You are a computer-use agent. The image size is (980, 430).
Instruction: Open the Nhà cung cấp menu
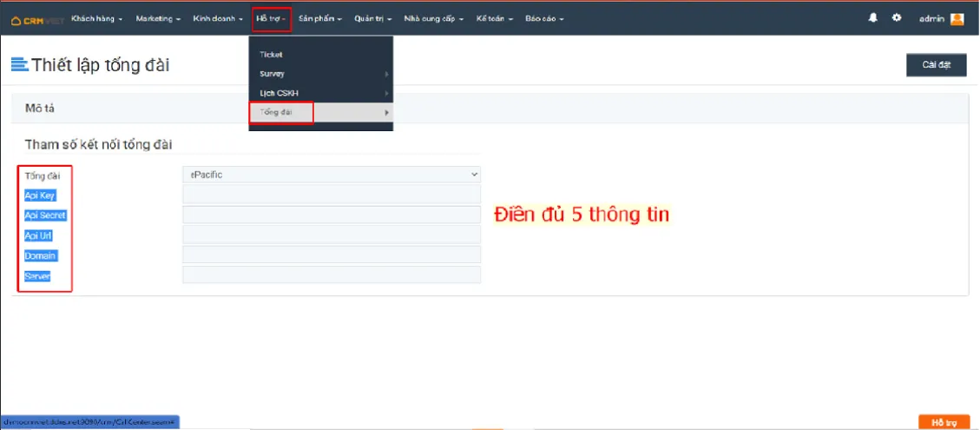point(434,19)
